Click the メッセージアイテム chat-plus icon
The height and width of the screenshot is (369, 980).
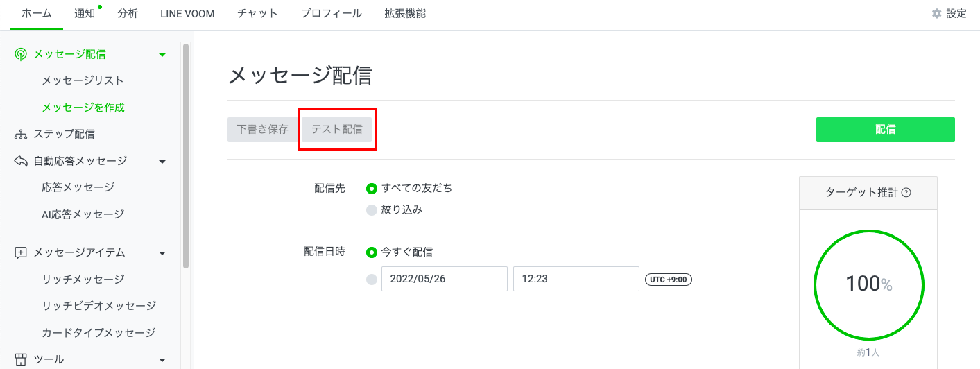pyautogui.click(x=21, y=253)
